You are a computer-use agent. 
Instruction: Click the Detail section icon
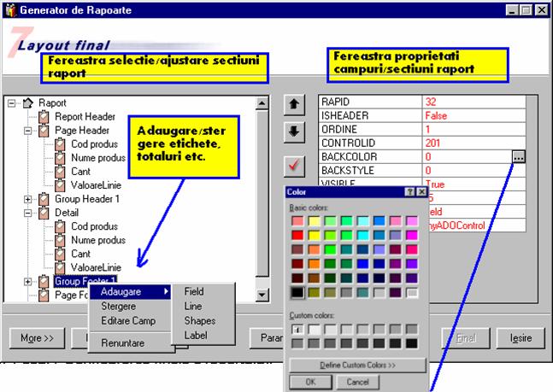(45, 213)
